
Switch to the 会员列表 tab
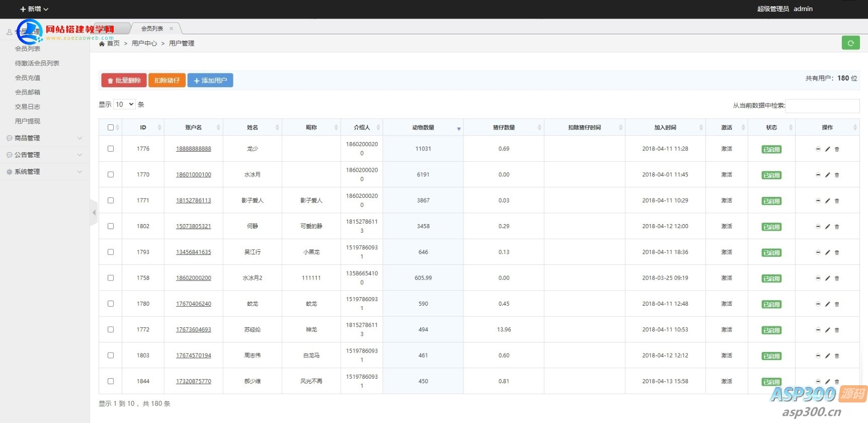151,29
